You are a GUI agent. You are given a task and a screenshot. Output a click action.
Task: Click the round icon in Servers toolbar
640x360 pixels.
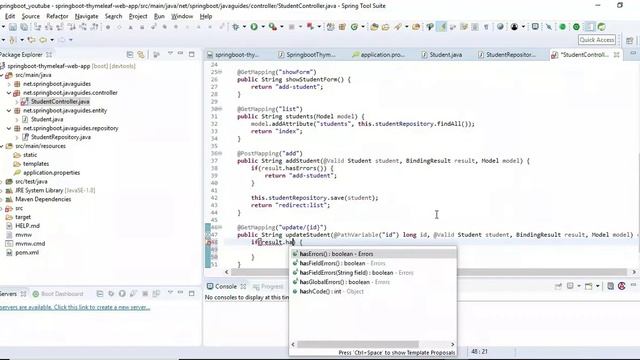(122, 293)
